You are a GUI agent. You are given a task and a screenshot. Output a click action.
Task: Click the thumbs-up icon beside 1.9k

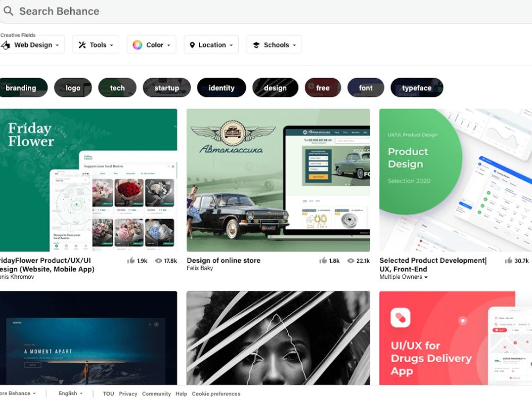click(x=131, y=261)
